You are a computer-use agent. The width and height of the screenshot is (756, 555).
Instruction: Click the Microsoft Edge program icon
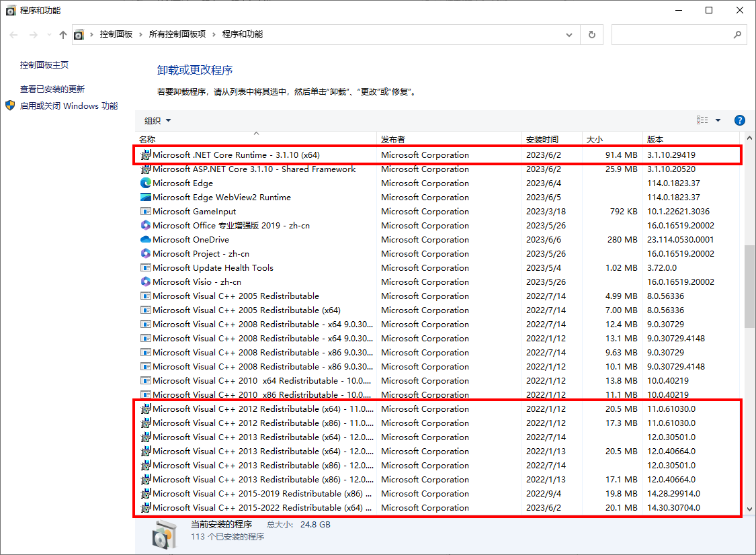click(146, 183)
